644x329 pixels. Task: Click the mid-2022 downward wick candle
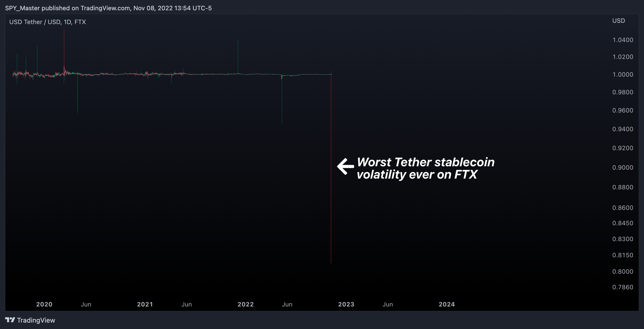click(282, 99)
